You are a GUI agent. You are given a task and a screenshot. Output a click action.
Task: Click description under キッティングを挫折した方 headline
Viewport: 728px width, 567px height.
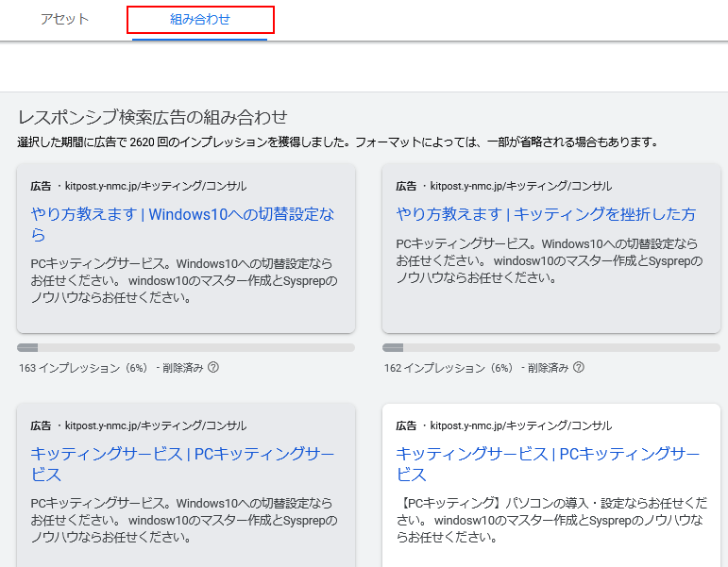550,260
